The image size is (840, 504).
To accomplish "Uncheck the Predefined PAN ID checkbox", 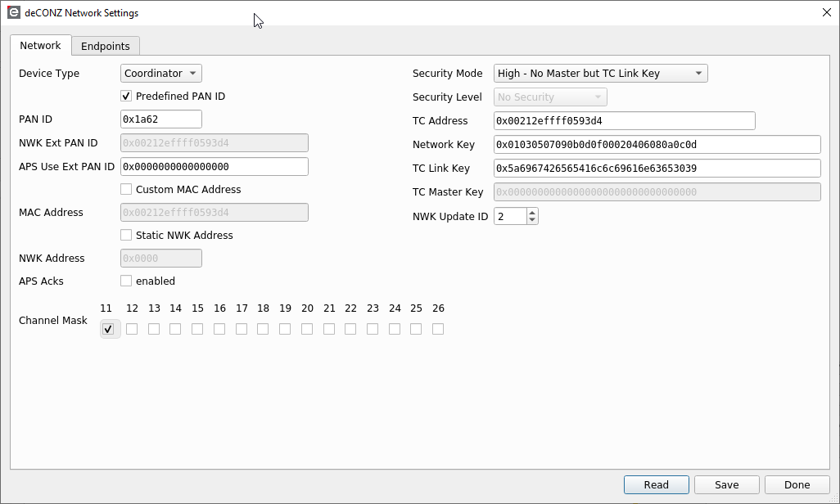I will coord(126,97).
